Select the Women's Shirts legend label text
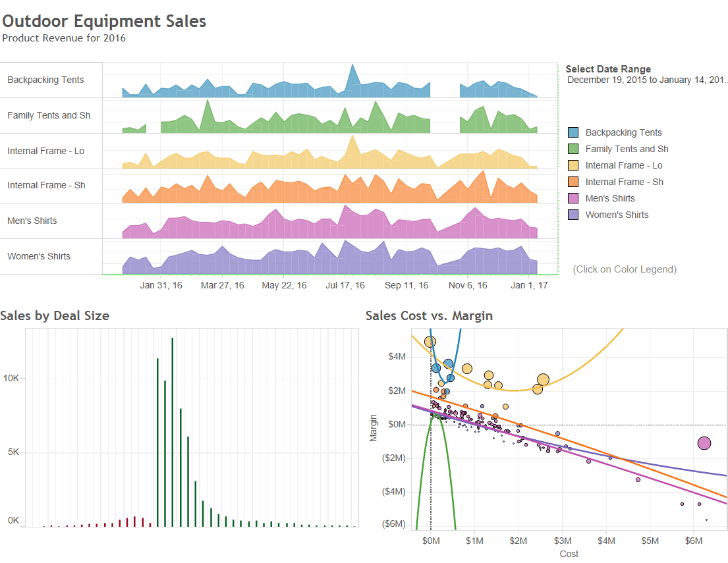The width and height of the screenshot is (728, 563). click(617, 215)
